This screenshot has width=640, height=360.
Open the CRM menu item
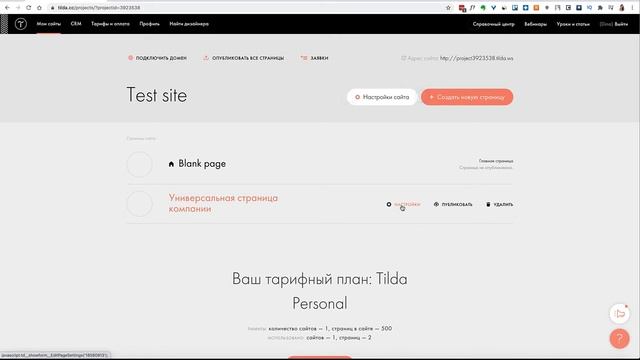point(76,24)
